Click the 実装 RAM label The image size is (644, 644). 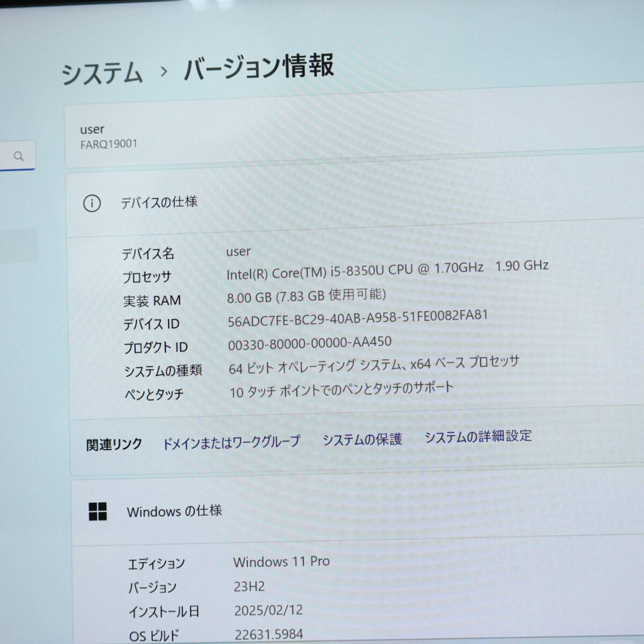tap(152, 301)
